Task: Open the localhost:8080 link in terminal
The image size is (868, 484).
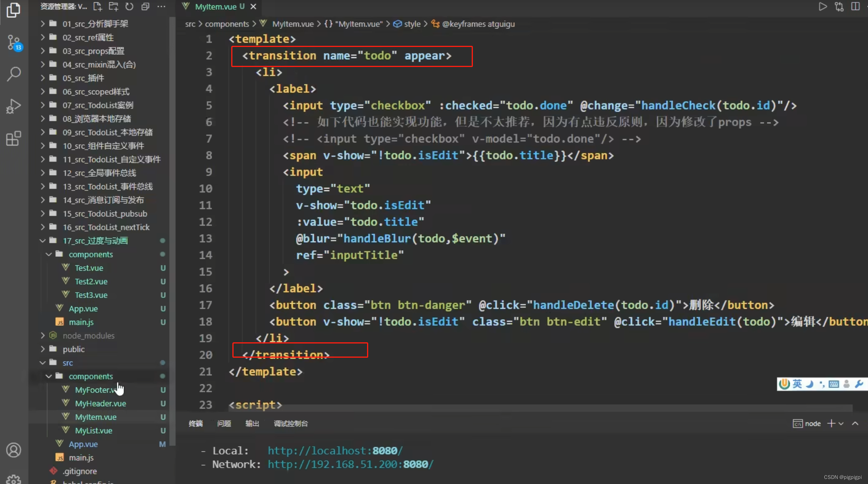Action: point(335,451)
